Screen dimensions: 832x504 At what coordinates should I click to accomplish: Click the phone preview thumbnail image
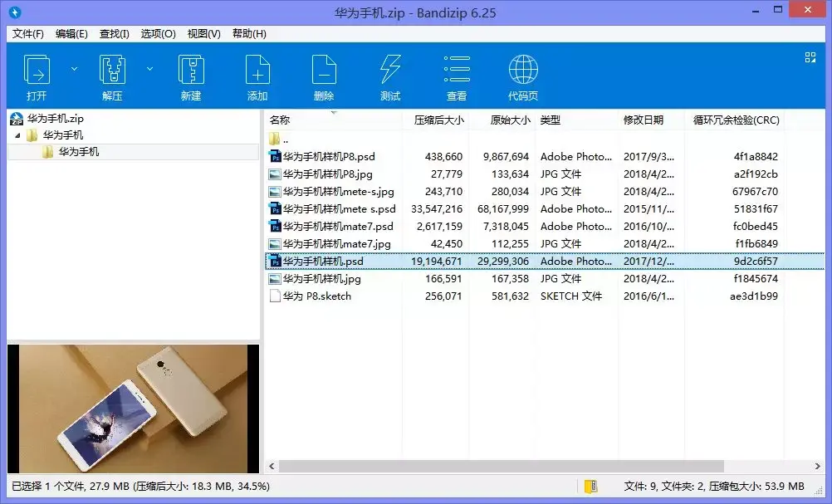[x=133, y=409]
